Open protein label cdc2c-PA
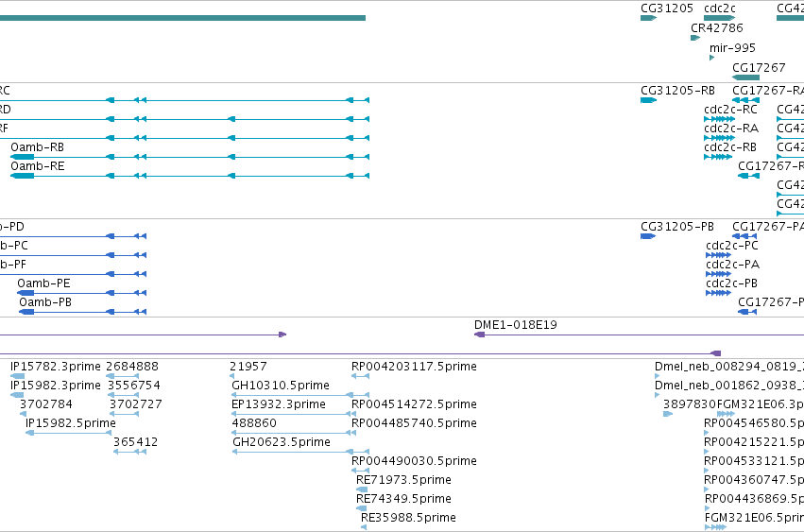 [732, 265]
